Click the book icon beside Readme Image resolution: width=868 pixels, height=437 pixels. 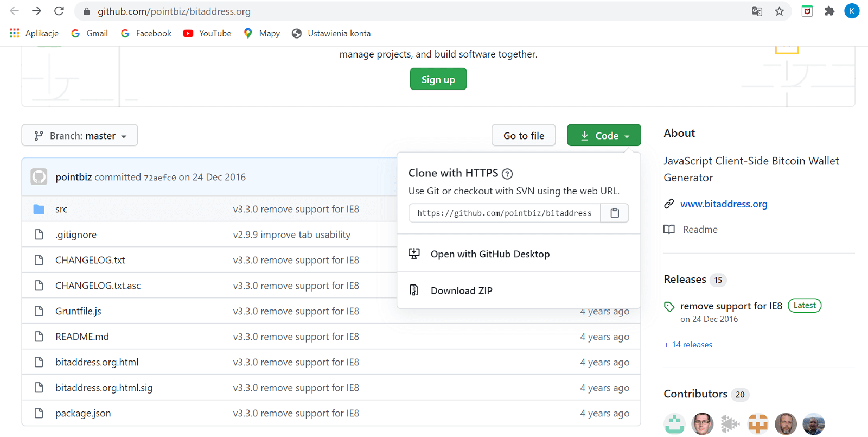[669, 230]
